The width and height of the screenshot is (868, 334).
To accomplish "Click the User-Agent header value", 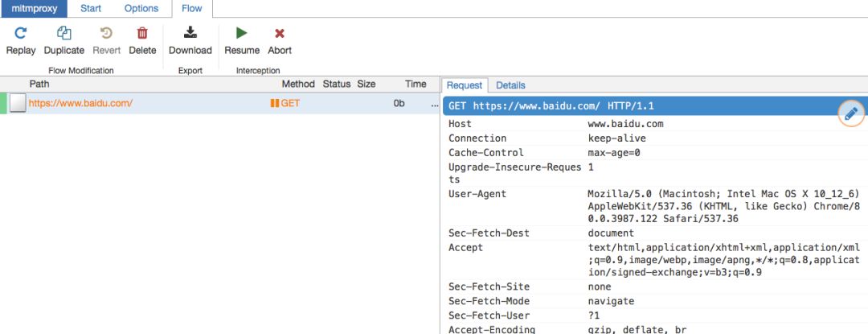I will coord(725,206).
